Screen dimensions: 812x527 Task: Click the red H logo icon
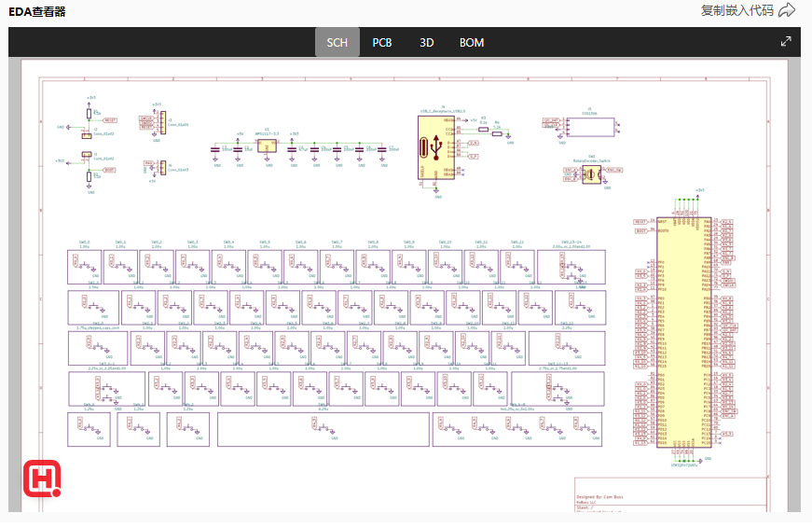(42, 478)
